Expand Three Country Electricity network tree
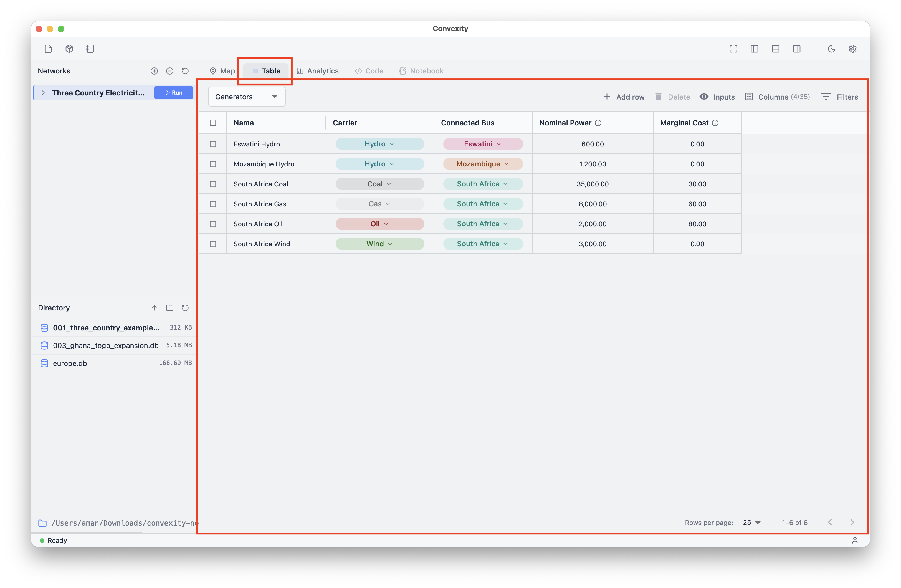The image size is (901, 588). (x=43, y=93)
